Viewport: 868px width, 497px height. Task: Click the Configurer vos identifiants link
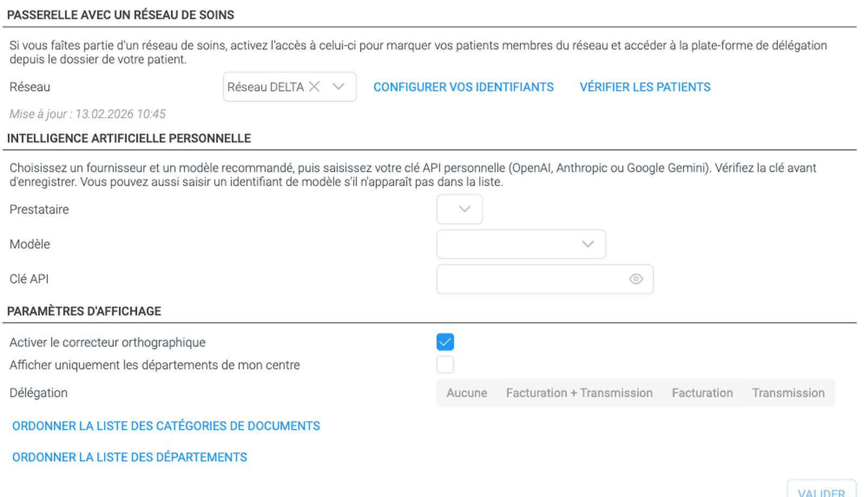click(463, 87)
